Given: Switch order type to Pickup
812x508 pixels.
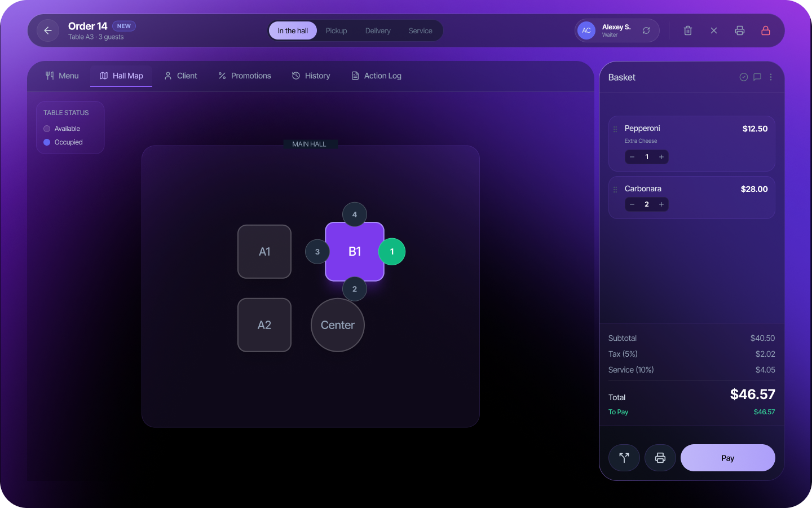Looking at the screenshot, I should click(336, 30).
